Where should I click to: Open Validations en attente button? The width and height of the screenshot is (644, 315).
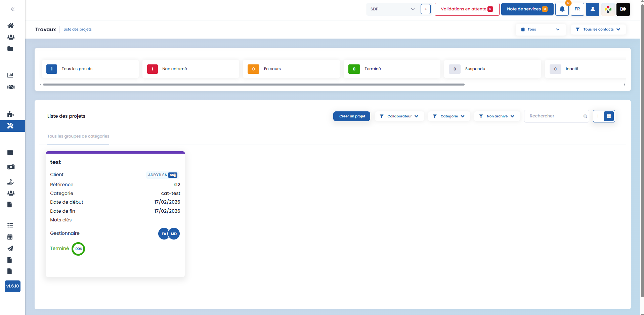coord(467,9)
